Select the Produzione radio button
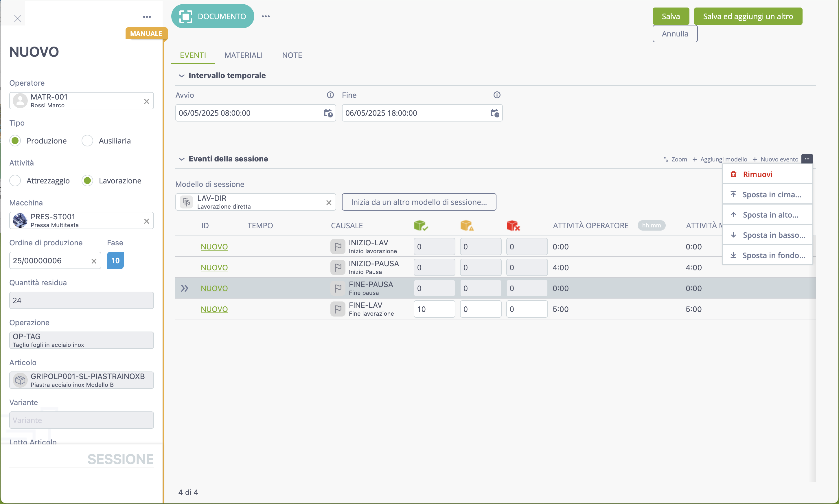 tap(15, 141)
